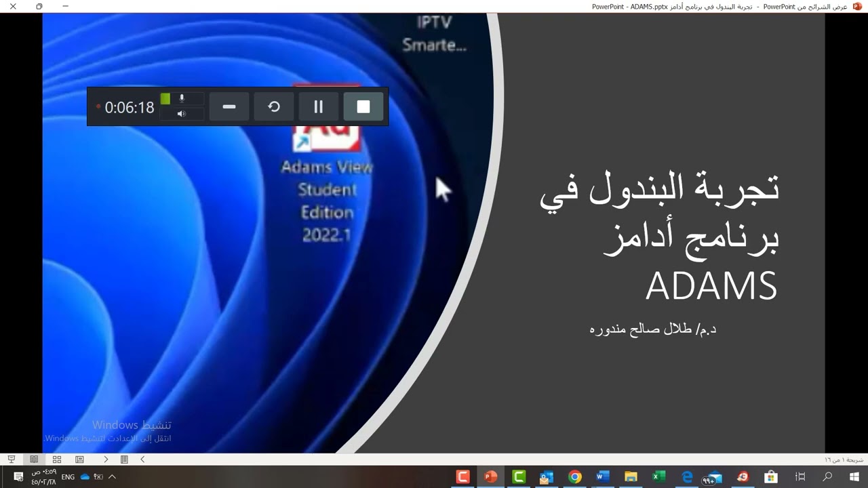Open File Explorer from the taskbar

click(631, 477)
